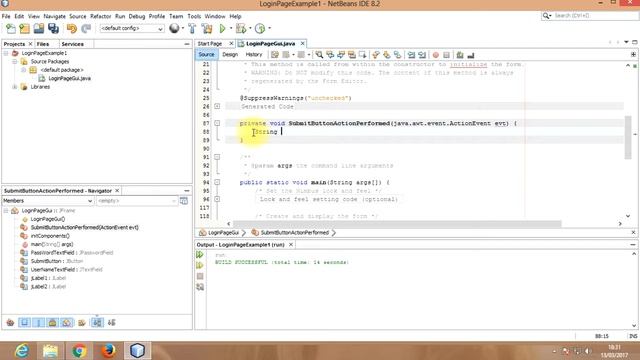The width and height of the screenshot is (640, 360).
Task: Open Chrome from the Windows taskbar
Action: (79, 351)
